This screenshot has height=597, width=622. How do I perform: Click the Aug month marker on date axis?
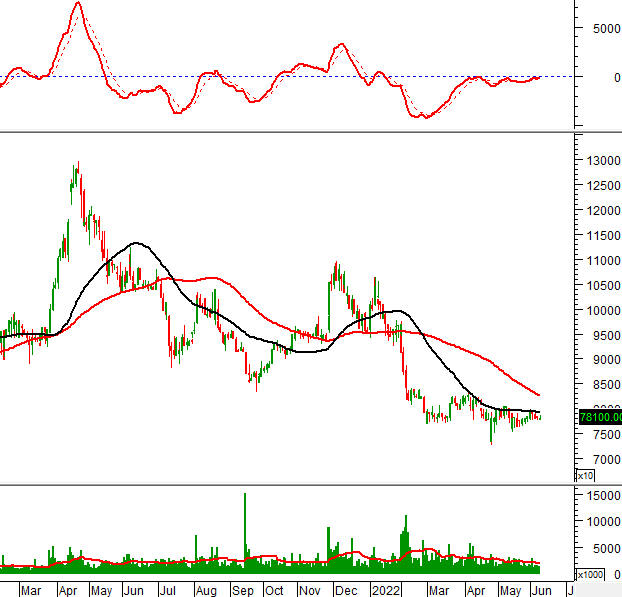tap(204, 590)
